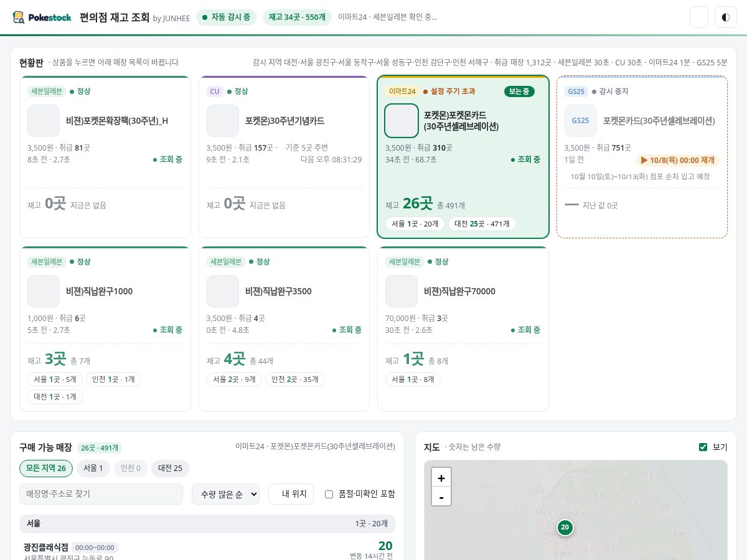
Task: Open the 수량 많은 순 sort dropdown
Action: coord(225,494)
